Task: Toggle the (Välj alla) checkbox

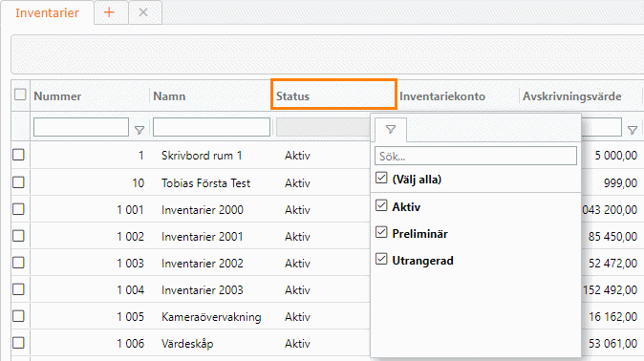Action: pyautogui.click(x=381, y=179)
